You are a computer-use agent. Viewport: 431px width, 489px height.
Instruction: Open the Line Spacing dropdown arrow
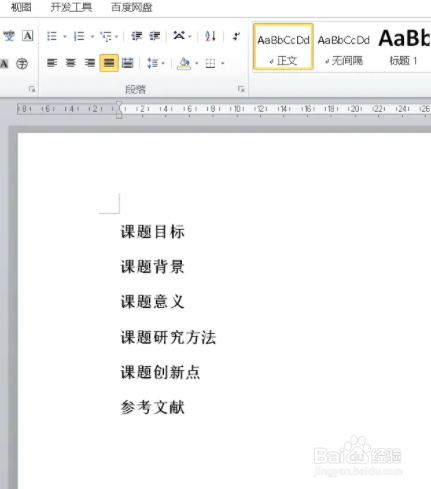coord(163,63)
